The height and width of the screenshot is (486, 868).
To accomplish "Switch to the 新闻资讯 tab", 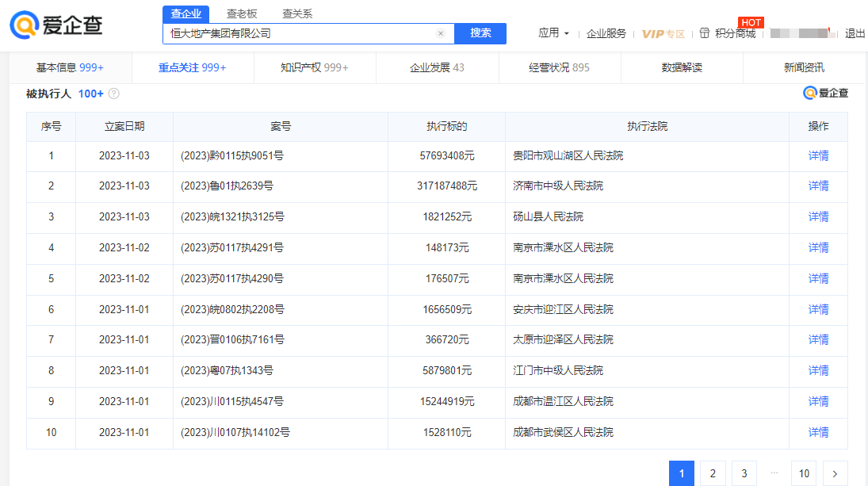I will (x=804, y=68).
